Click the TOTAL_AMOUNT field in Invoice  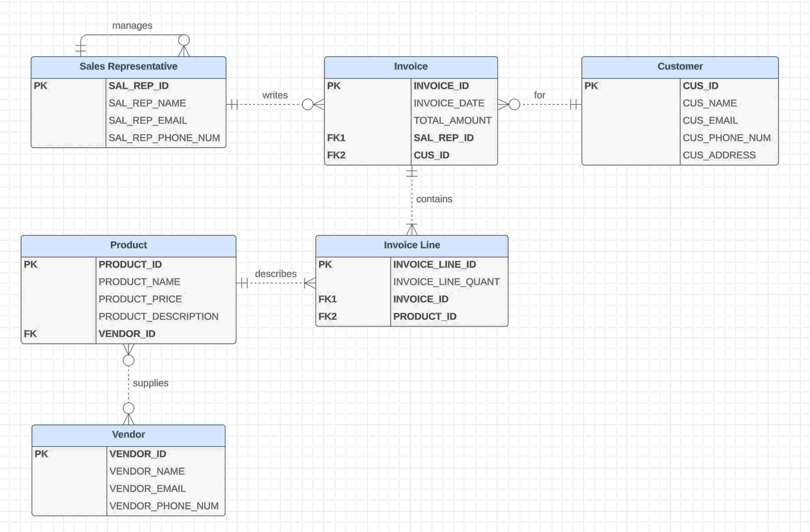tap(452, 120)
